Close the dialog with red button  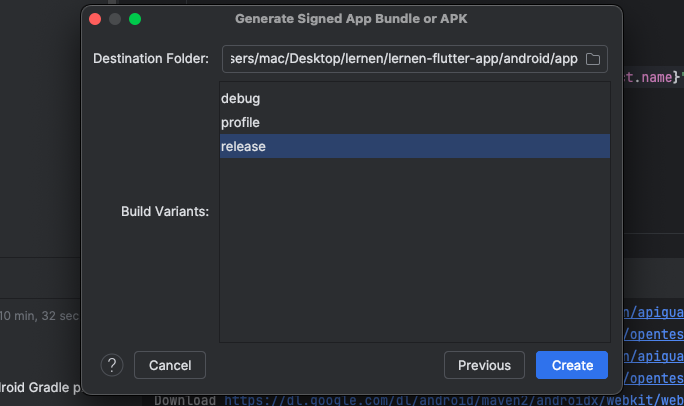[95, 19]
